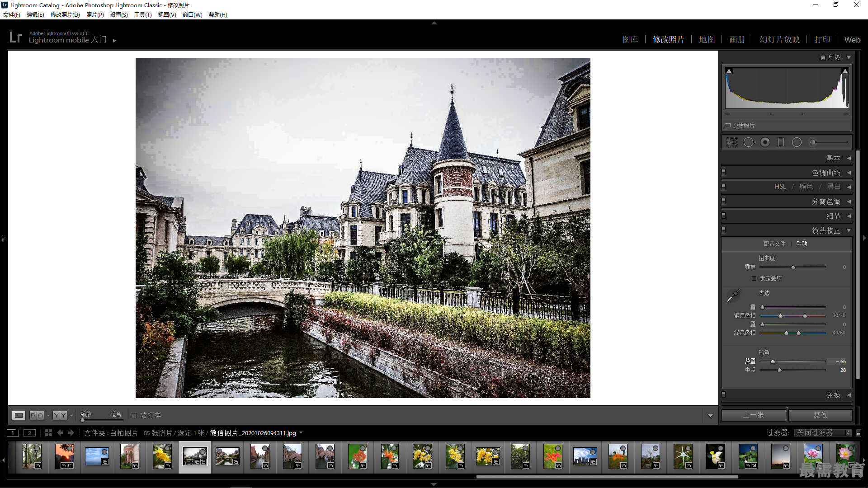Select the spot removal tool
Screen dimensions: 868x488
click(x=749, y=142)
